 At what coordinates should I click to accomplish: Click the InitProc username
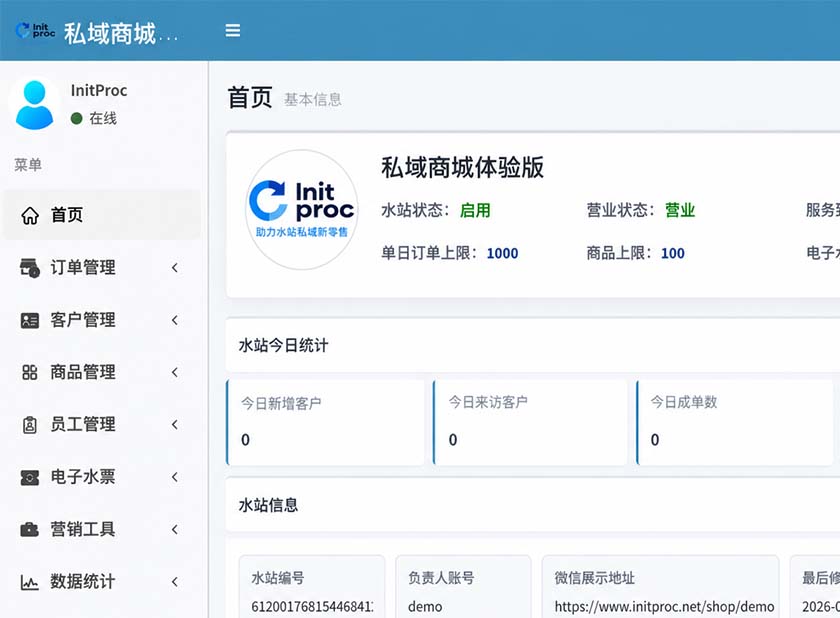tap(99, 91)
